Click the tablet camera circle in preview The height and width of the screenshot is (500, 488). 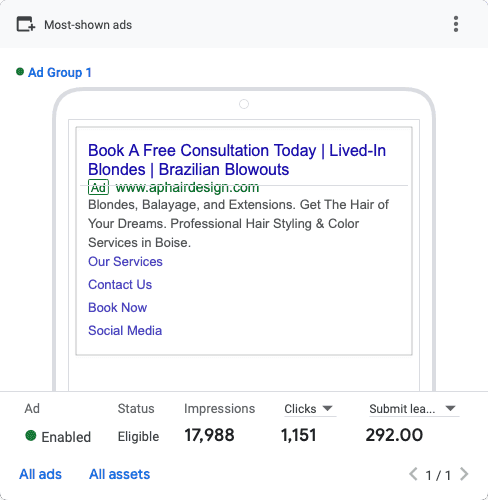click(x=244, y=104)
